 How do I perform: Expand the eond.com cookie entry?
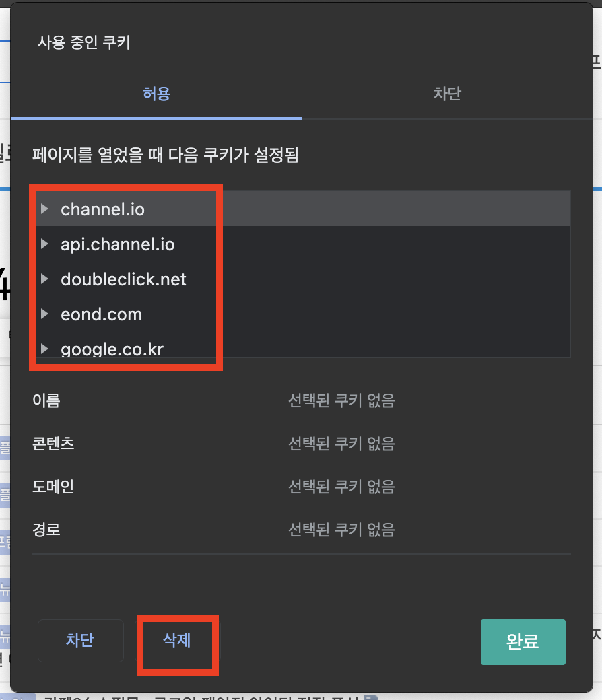click(44, 314)
